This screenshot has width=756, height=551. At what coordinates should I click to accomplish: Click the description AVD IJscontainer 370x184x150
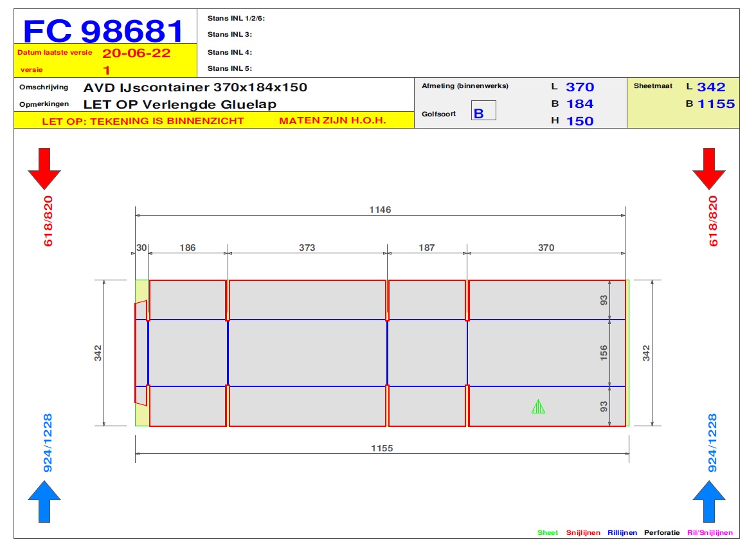point(195,87)
